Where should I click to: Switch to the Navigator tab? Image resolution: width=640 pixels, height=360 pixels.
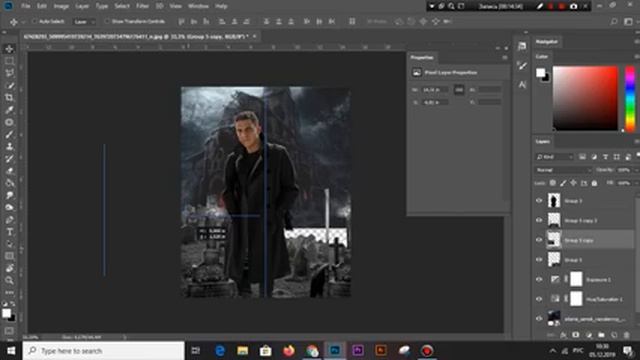point(547,42)
